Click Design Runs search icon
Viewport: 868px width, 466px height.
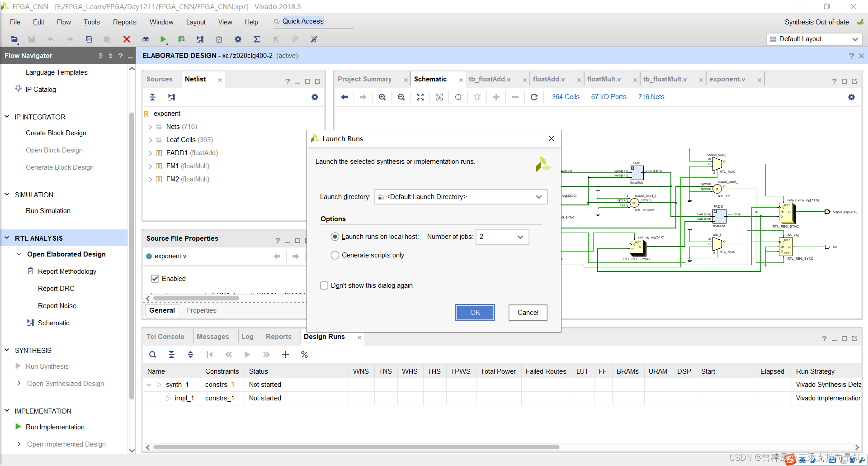[x=152, y=355]
